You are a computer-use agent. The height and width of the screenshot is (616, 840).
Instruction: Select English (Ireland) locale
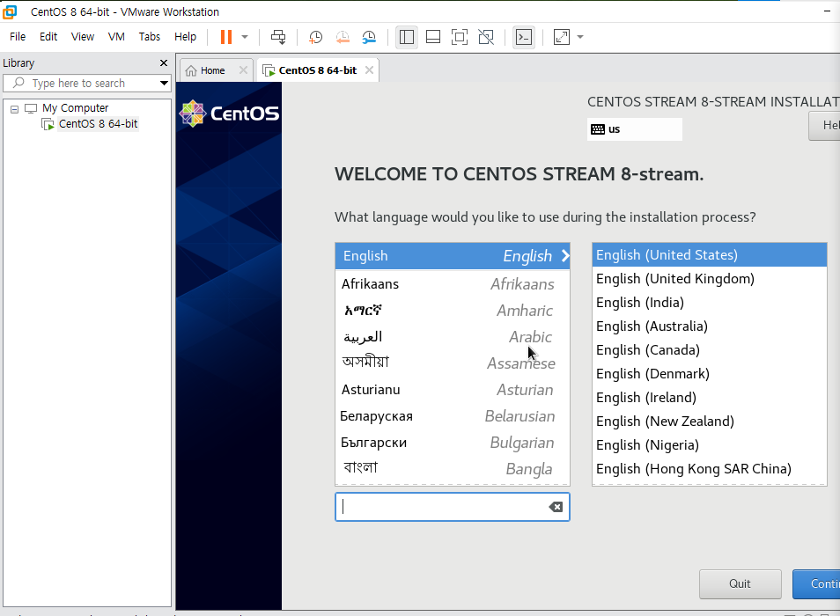click(x=710, y=397)
